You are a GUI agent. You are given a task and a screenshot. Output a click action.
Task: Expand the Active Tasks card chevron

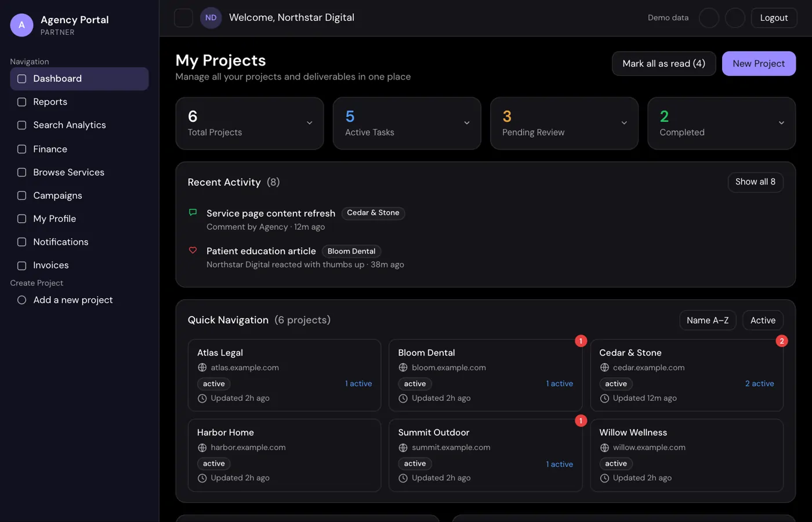[466, 123]
